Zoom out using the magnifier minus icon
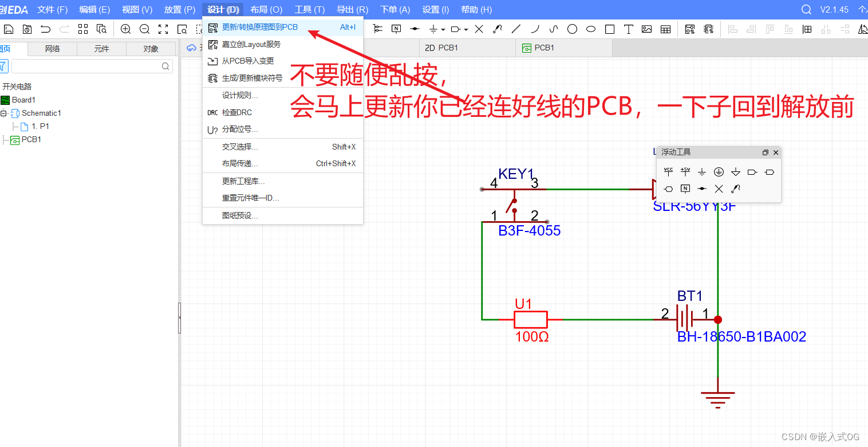The width and height of the screenshot is (868, 447). [145, 29]
